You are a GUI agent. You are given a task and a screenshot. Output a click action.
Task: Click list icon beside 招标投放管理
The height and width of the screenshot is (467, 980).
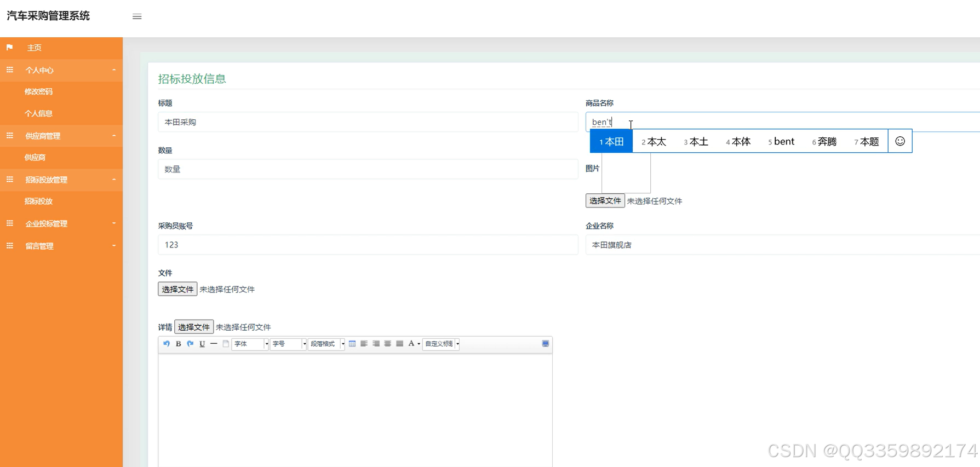(x=9, y=180)
